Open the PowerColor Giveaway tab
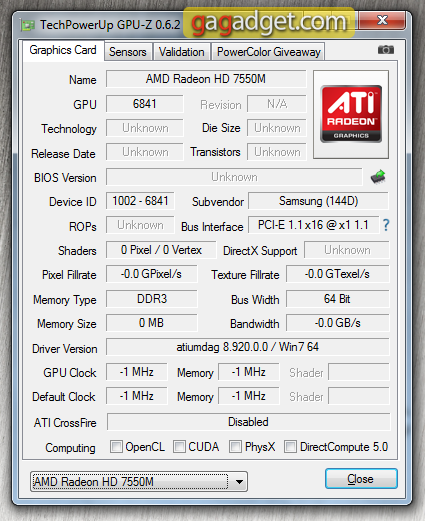 (268, 52)
